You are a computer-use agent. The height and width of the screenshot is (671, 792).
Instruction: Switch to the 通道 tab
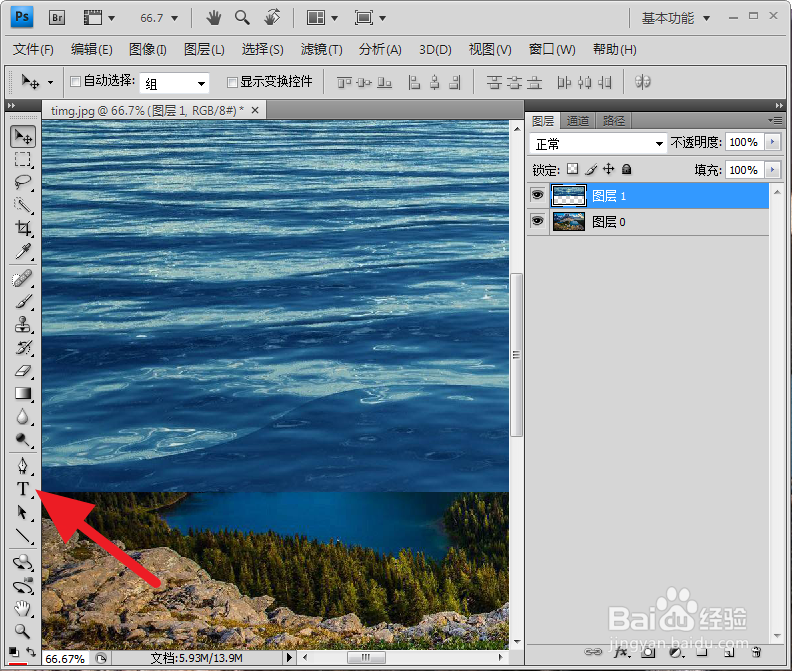(x=578, y=121)
